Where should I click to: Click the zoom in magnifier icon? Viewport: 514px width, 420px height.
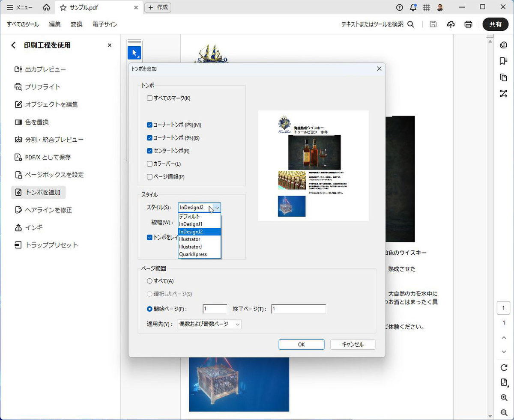pos(504,398)
